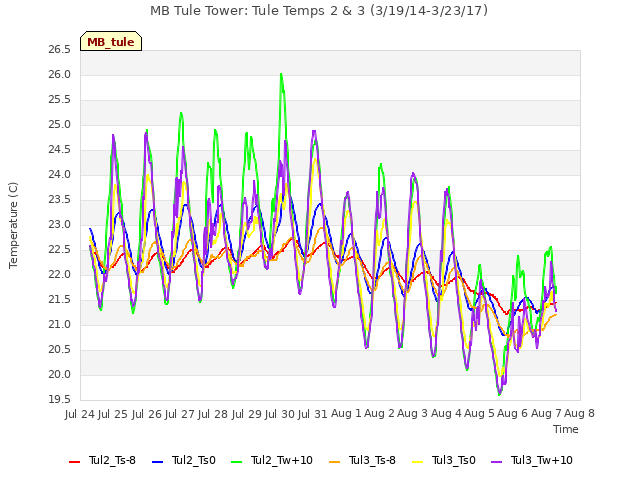
Task: Click the green Tul2_Tw+10 legend swatch
Action: point(237,462)
